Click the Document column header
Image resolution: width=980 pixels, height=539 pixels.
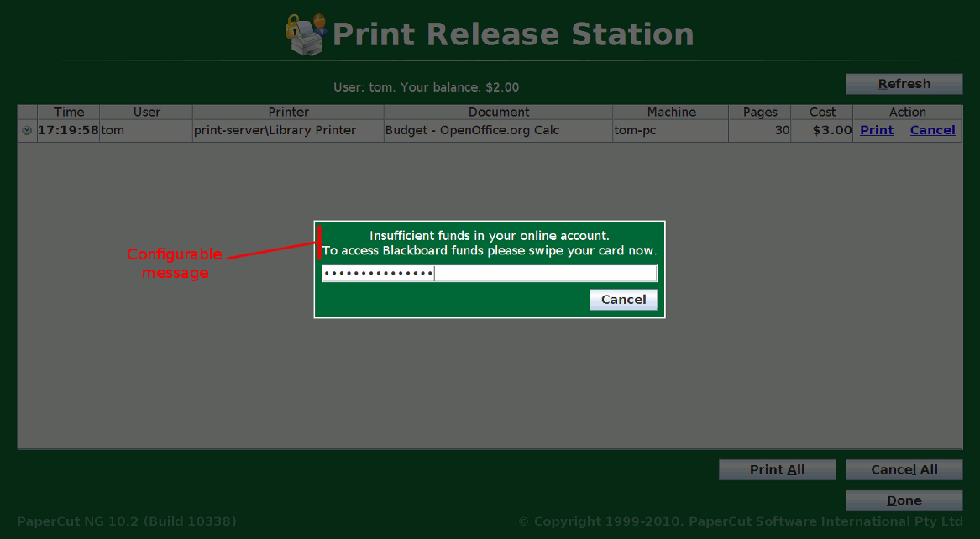click(x=498, y=113)
